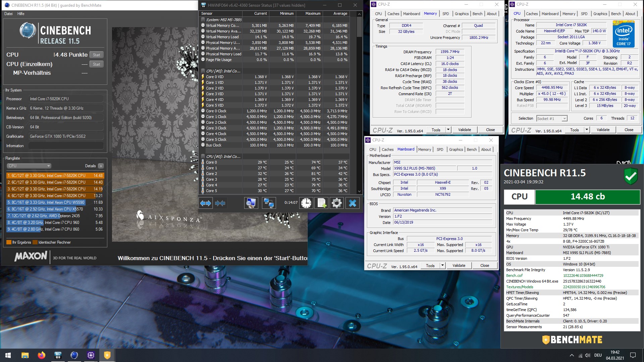
Task: Launch Firefox from the taskbar
Action: 41,355
